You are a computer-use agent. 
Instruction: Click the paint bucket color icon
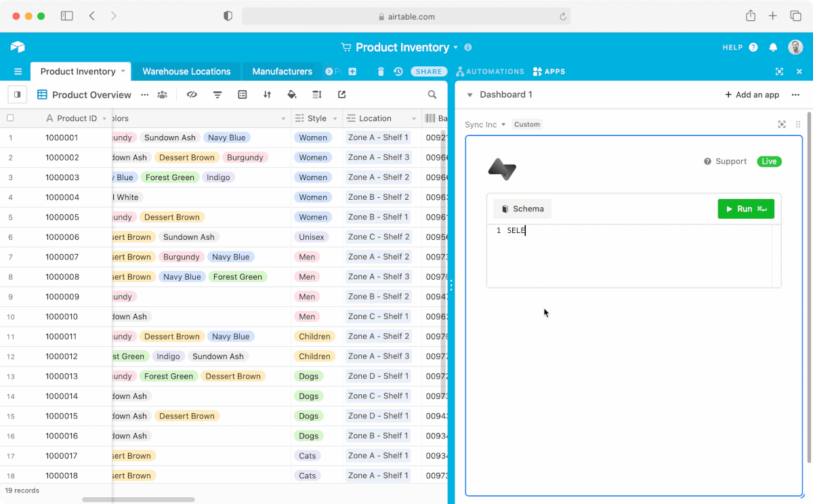pyautogui.click(x=292, y=95)
